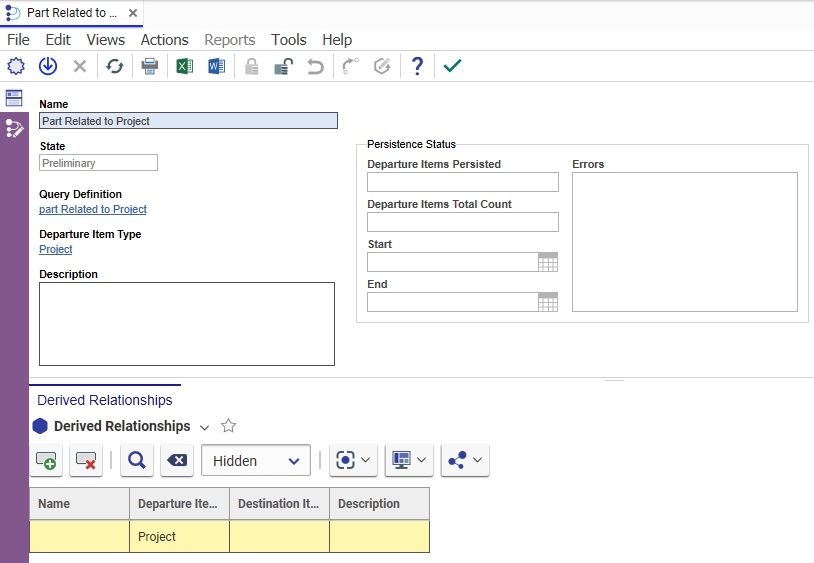Open the display layout dropdown button

[409, 460]
